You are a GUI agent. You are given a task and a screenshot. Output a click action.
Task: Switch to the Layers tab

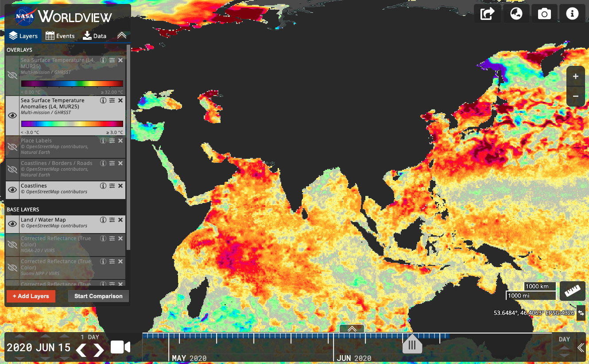(23, 36)
